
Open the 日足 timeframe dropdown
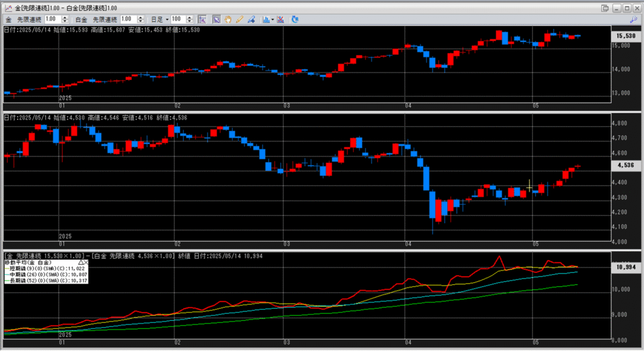click(x=160, y=19)
